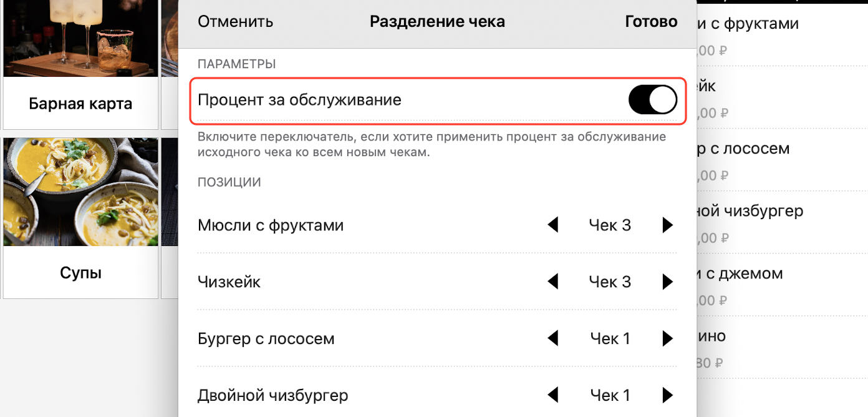This screenshot has width=868, height=417.
Task: Click right arrow for Мюсли с фруктами
Action: [667, 225]
